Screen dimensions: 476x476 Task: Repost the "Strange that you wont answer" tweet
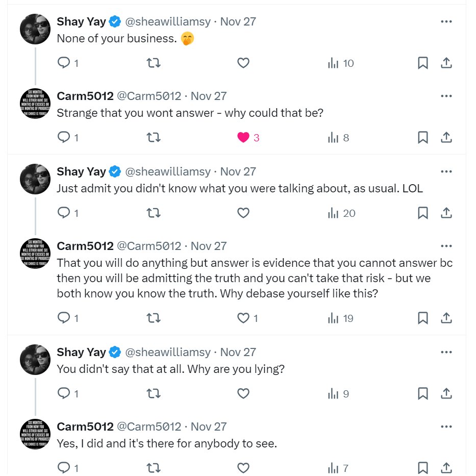154,138
